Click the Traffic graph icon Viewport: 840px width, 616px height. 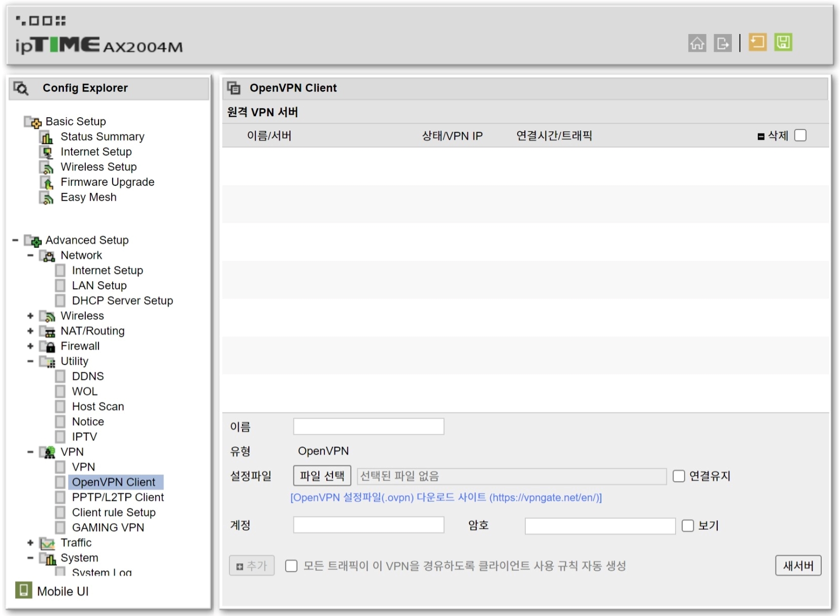(x=47, y=543)
